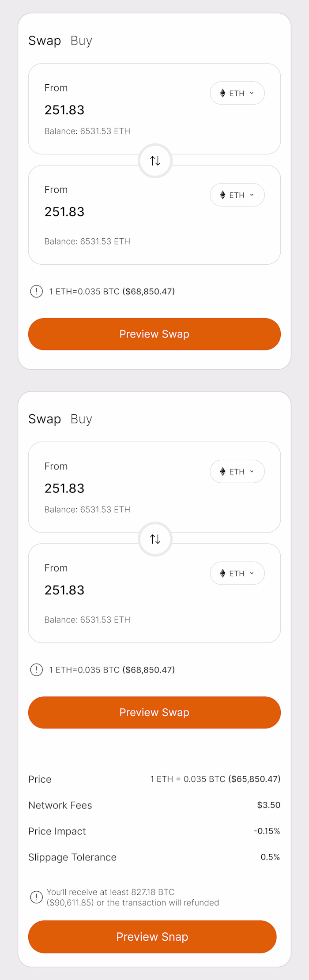
Task: Click the Preview Snap button
Action: (x=152, y=936)
